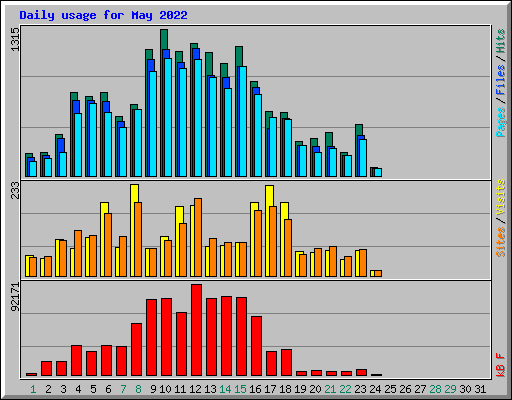Click the red KB bar for day 16
The image size is (512, 400).
pyautogui.click(x=257, y=346)
